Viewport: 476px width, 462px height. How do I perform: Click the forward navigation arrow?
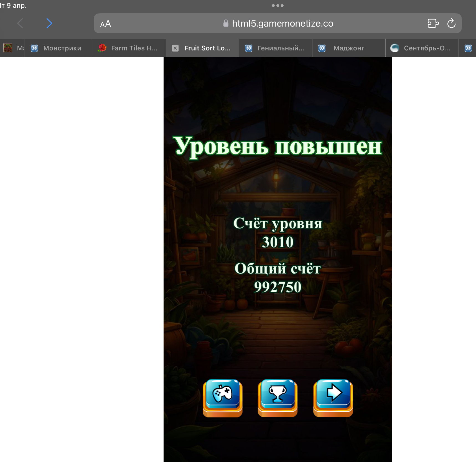tap(49, 23)
